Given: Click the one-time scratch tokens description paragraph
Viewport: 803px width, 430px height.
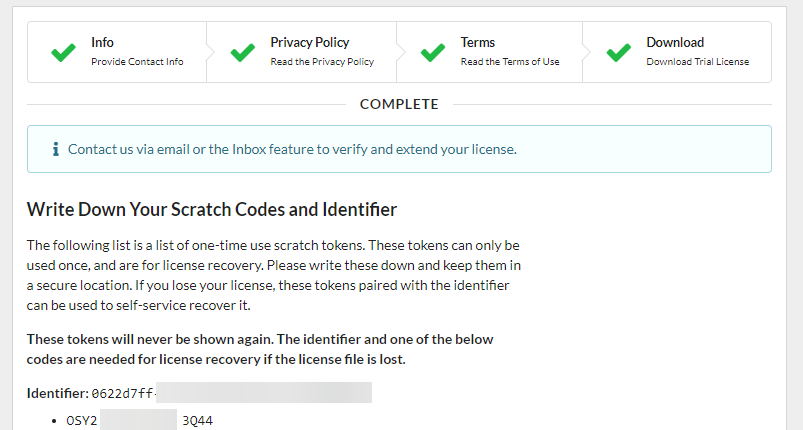Looking at the screenshot, I should (x=272, y=275).
